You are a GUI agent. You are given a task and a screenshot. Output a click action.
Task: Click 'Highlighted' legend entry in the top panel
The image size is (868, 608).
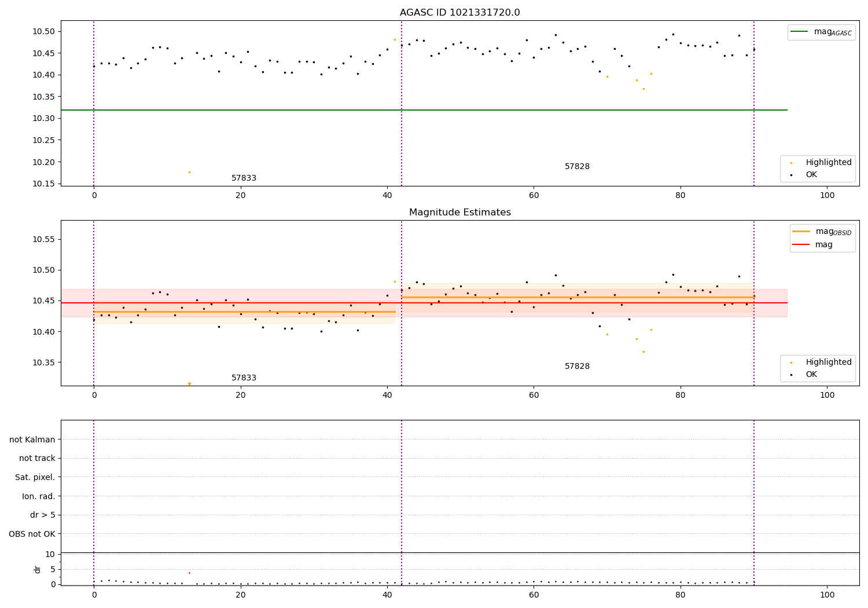[x=821, y=163]
